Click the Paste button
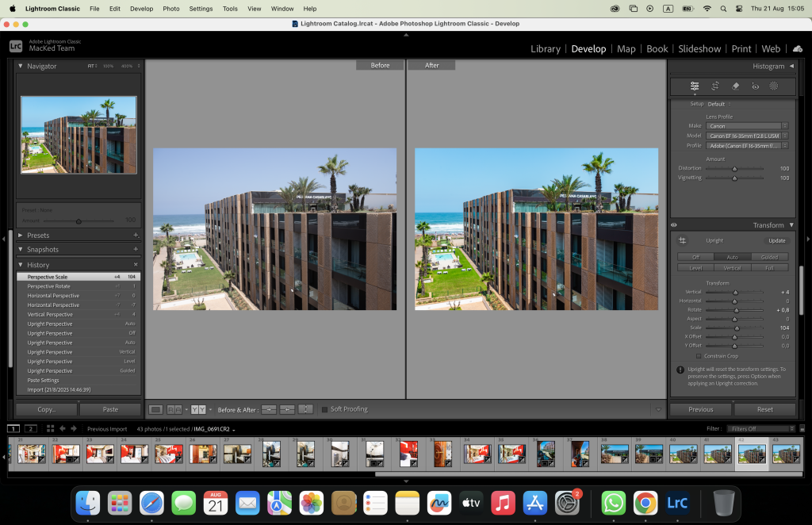 [110, 409]
